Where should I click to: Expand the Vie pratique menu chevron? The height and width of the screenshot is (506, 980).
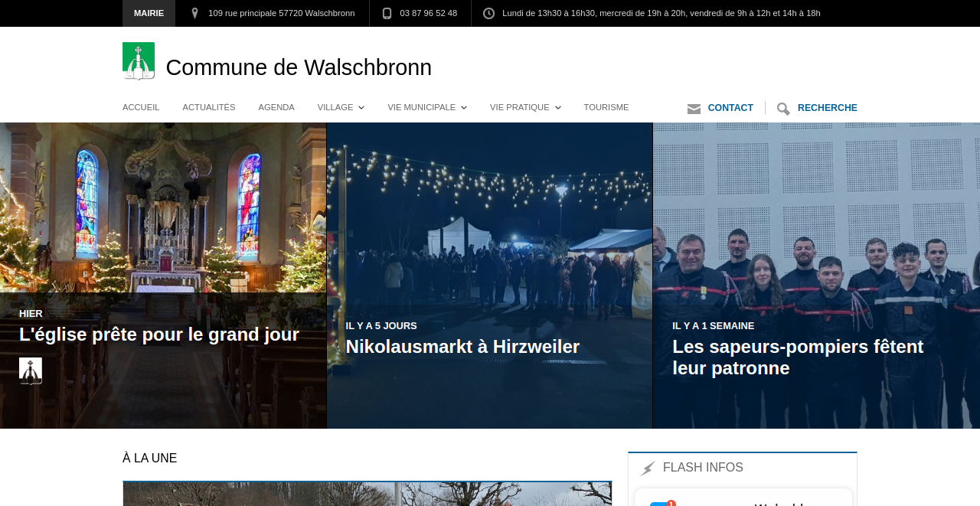558,108
